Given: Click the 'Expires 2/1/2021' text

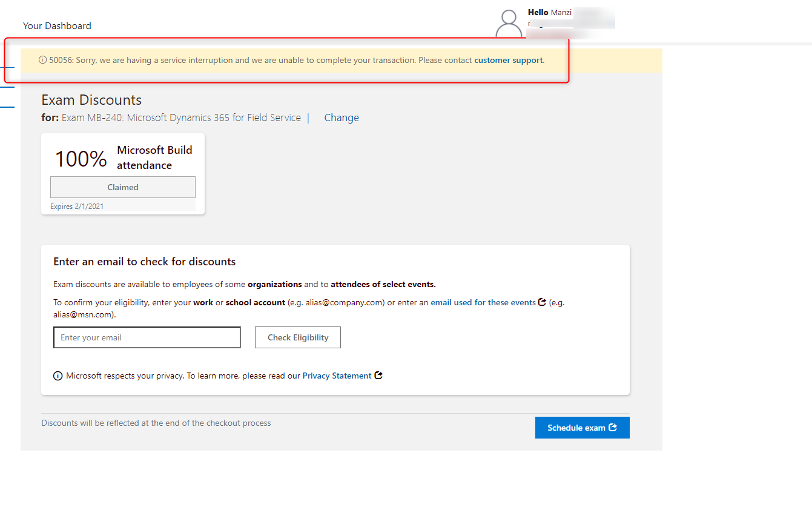Looking at the screenshot, I should pos(77,207).
